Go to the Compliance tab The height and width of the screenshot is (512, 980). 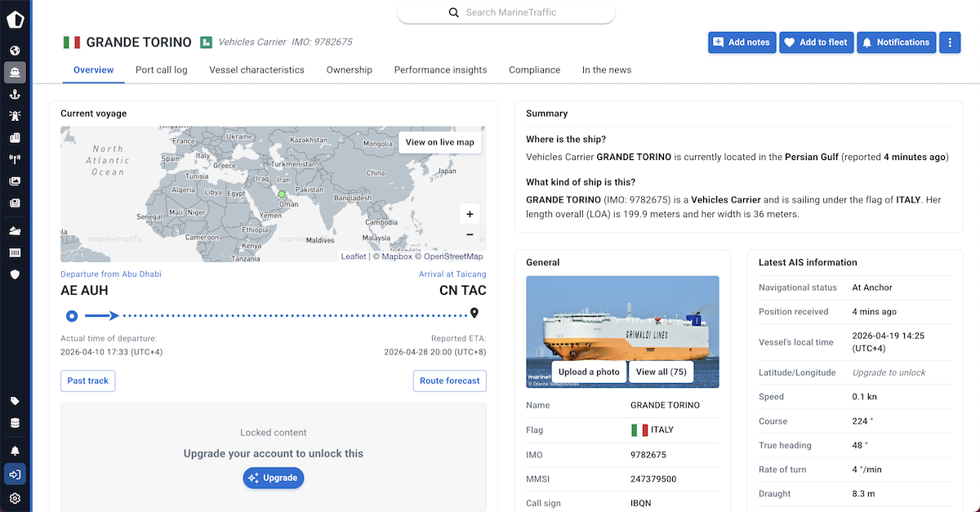point(534,70)
